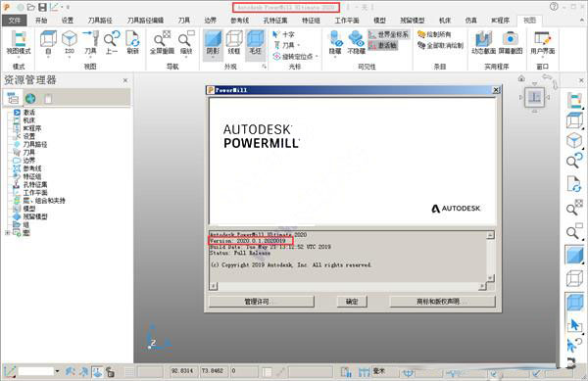Viewport: 588px width, 381px height.
Task: Click refresh page icon in right toolbar
Action: (574, 183)
